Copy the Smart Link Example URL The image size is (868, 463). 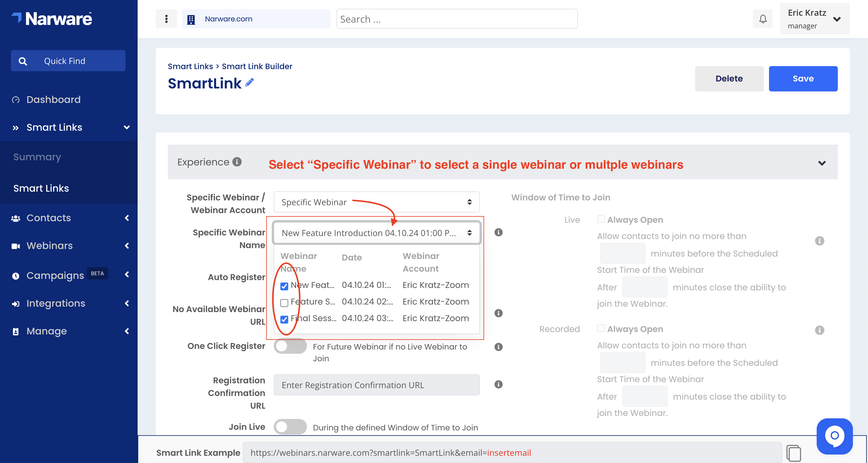[793, 453]
